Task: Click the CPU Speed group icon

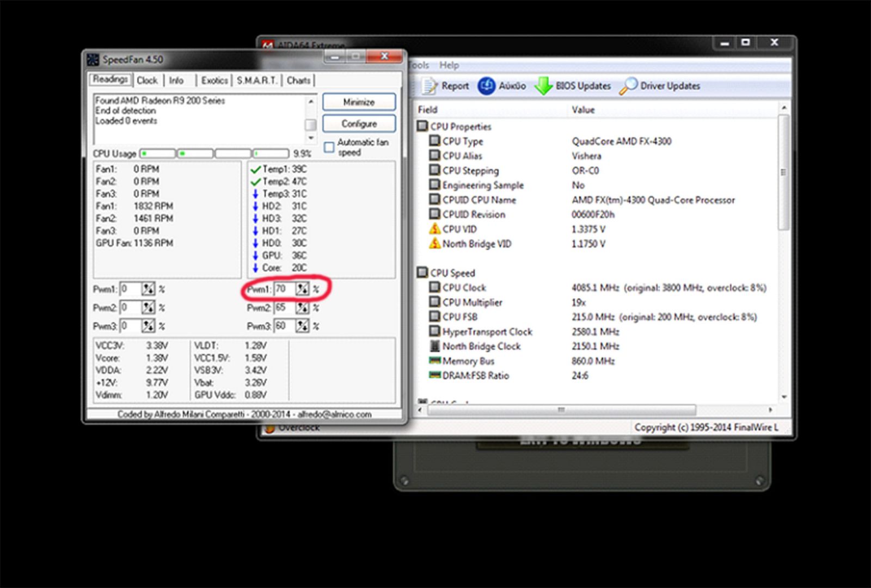Action: (x=422, y=273)
